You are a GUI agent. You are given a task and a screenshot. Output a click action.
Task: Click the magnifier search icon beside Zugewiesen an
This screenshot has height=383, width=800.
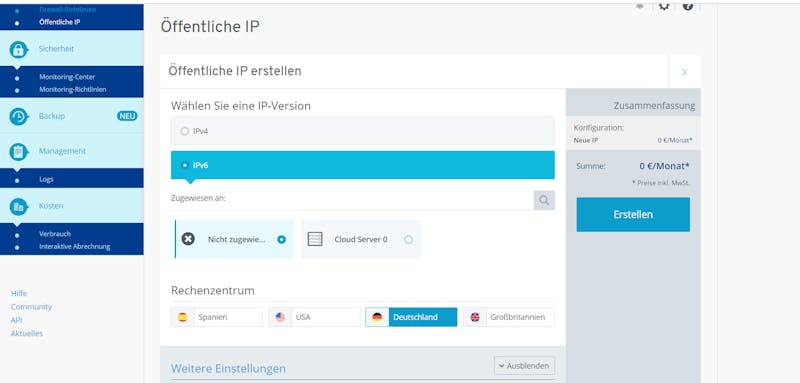coord(544,200)
